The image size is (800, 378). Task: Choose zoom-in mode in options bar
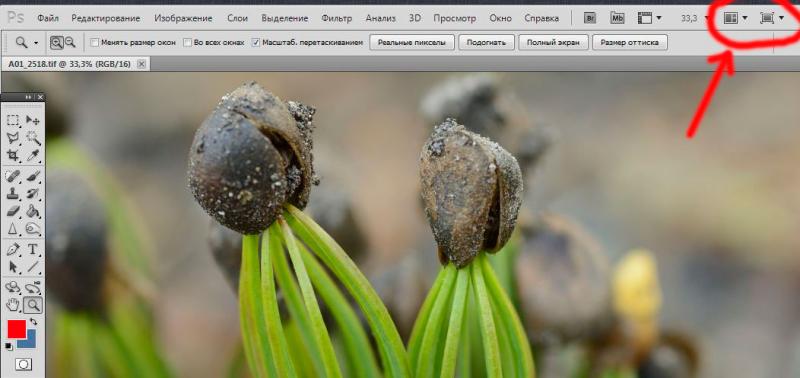56,43
